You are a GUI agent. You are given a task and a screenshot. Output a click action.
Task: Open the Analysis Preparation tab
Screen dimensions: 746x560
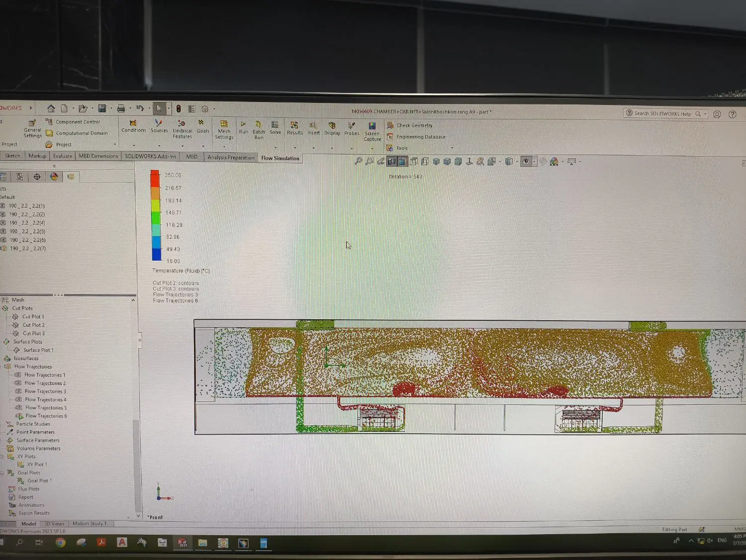tap(231, 157)
